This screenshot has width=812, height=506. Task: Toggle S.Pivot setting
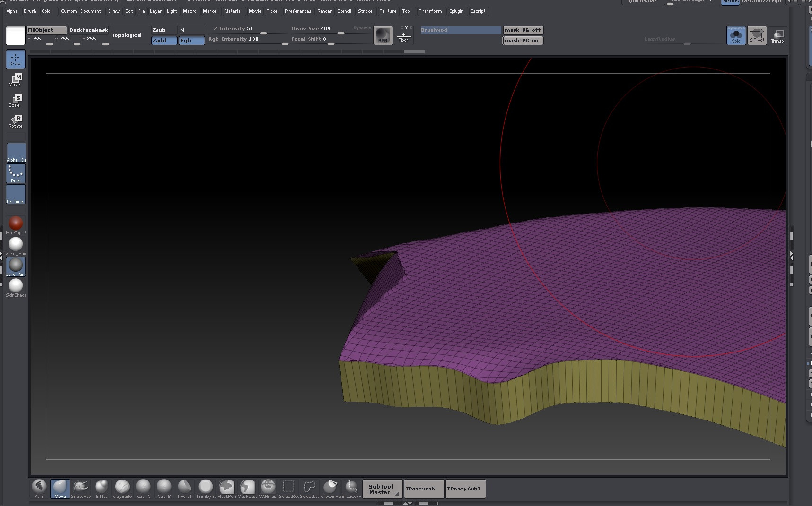[x=757, y=35]
